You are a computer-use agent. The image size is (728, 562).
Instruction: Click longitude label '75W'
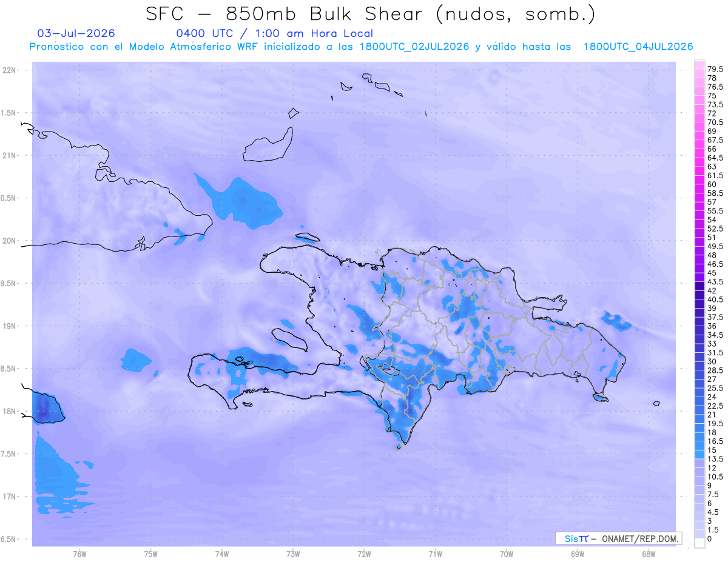point(151,554)
